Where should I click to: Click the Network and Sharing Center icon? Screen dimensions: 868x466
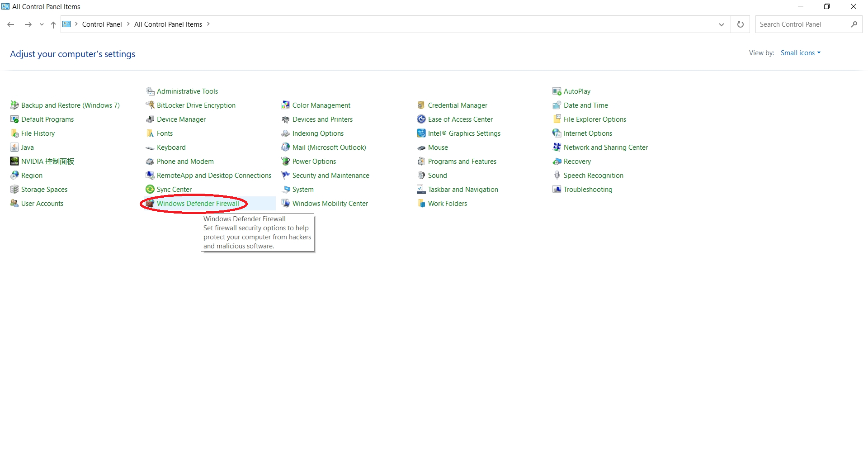(557, 147)
